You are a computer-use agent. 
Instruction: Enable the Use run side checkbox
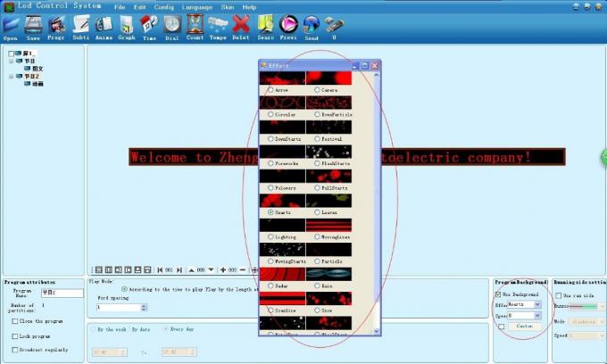(x=558, y=295)
